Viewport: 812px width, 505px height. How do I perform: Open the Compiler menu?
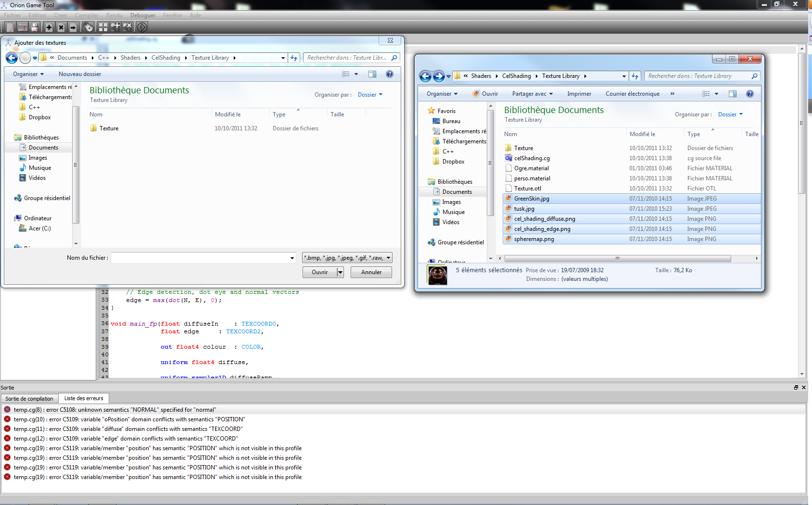87,15
